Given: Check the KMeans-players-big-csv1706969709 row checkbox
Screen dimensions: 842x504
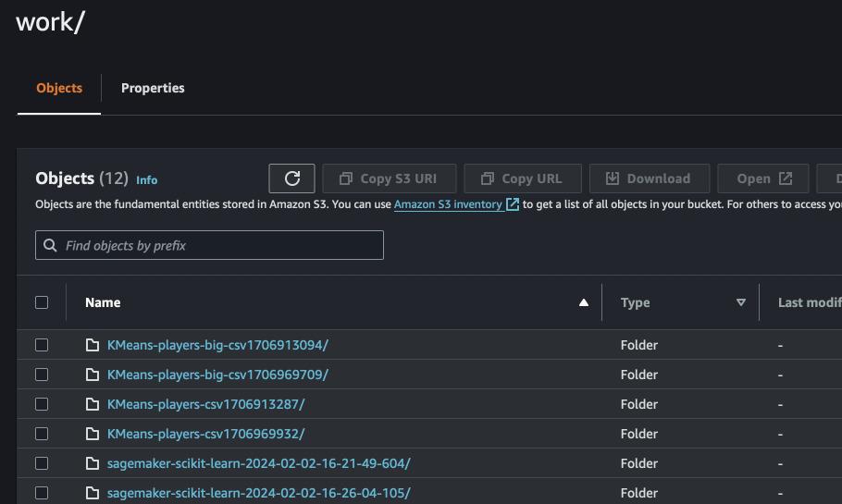Looking at the screenshot, I should (x=42, y=375).
